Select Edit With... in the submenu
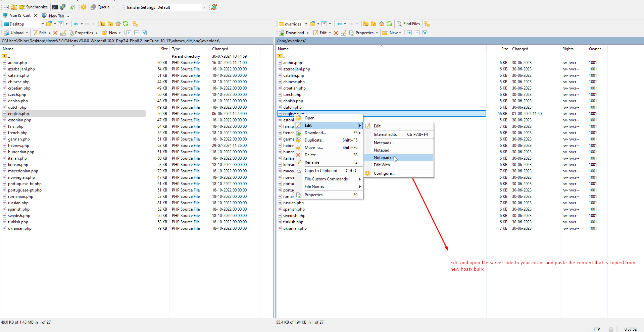The height and width of the screenshot is (332, 644). [383, 165]
